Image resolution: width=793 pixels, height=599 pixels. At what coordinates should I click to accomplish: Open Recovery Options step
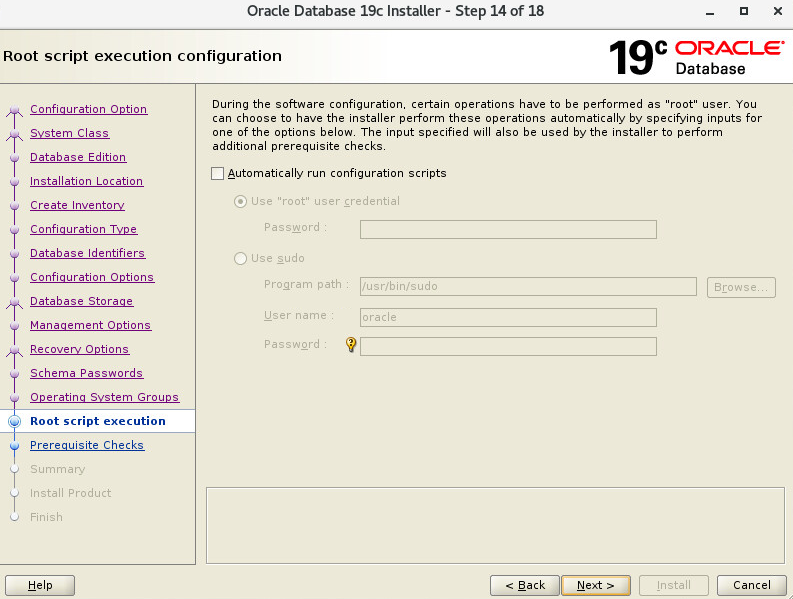tap(79, 349)
